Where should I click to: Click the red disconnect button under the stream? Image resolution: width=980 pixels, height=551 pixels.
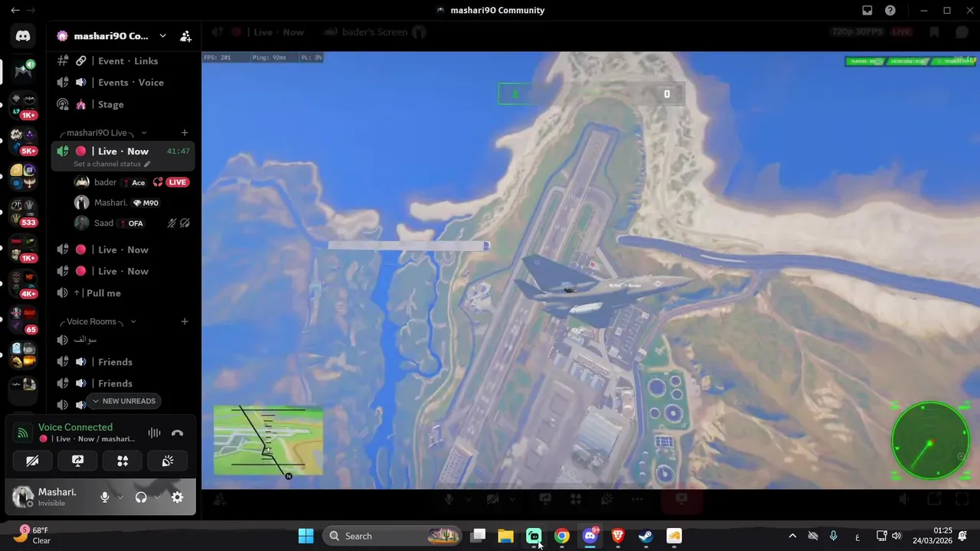(x=681, y=499)
